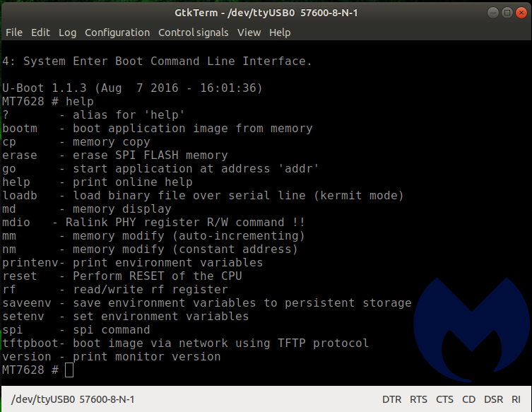Viewport: 532px width, 412px height.
Task: Click the 'U-Boot 1.1.3' version line
Action: [132, 88]
